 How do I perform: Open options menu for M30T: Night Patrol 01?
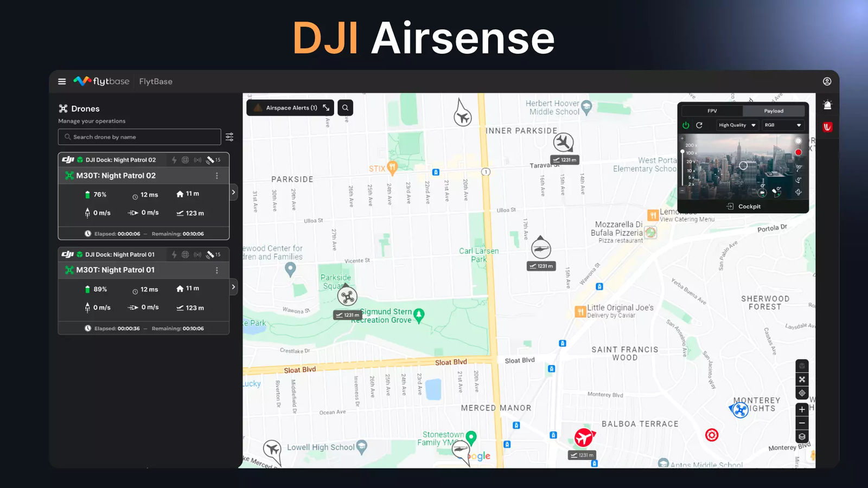[x=217, y=270]
